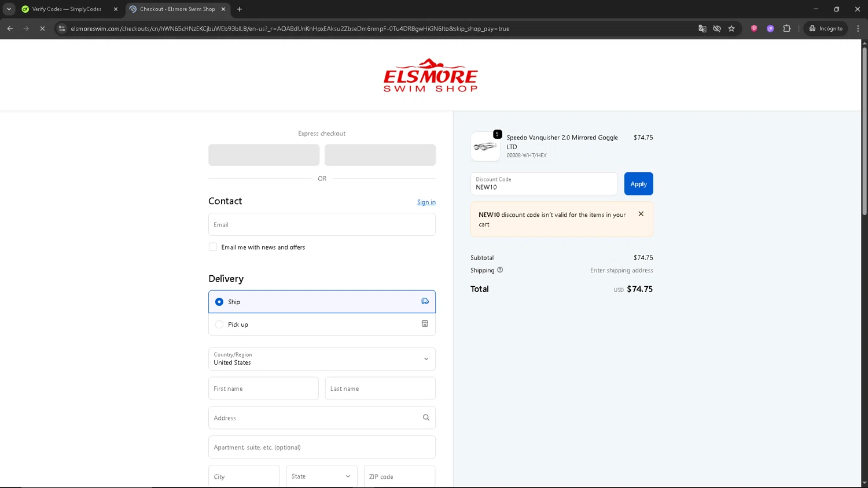Focus the Email input field
Image resolution: width=868 pixels, height=488 pixels.
322,224
